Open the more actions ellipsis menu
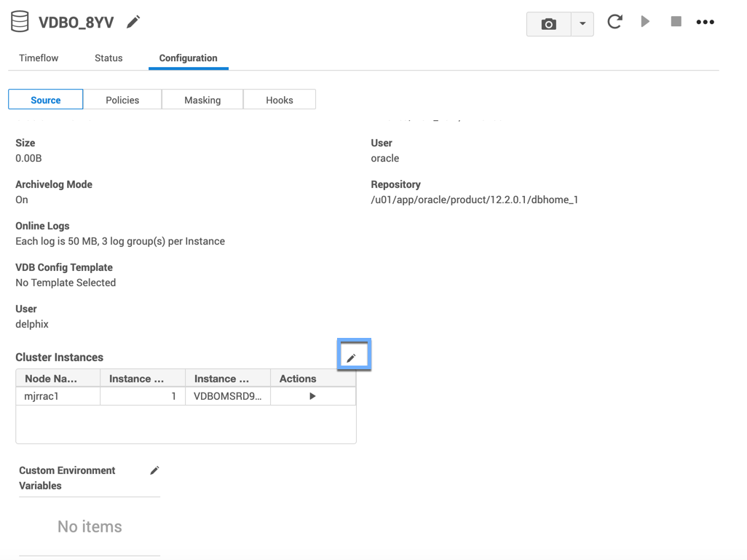The height and width of the screenshot is (560, 747). [x=705, y=22]
